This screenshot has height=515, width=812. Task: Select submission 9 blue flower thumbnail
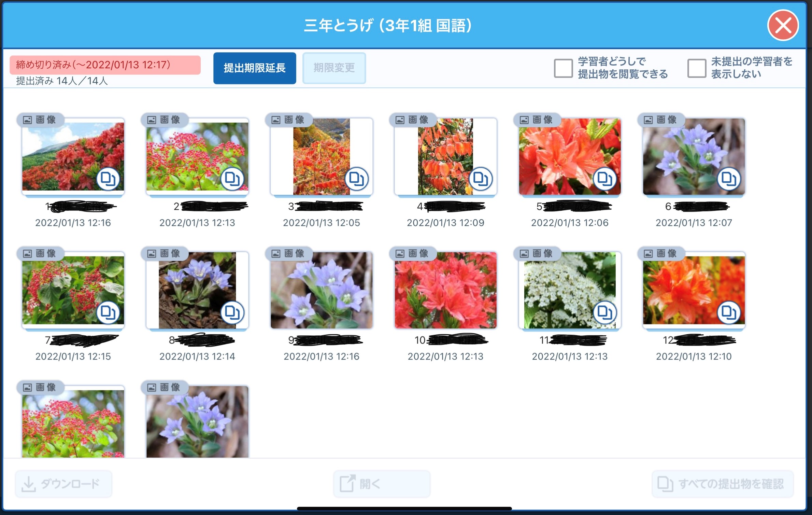321,290
